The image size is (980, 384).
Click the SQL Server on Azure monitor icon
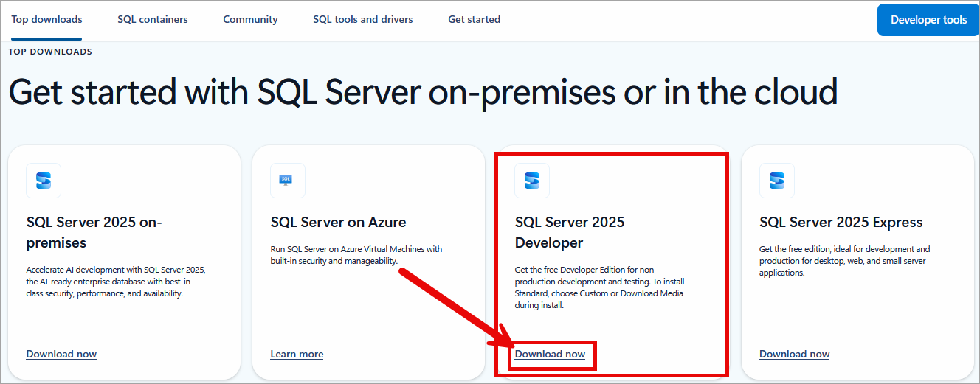click(x=288, y=181)
